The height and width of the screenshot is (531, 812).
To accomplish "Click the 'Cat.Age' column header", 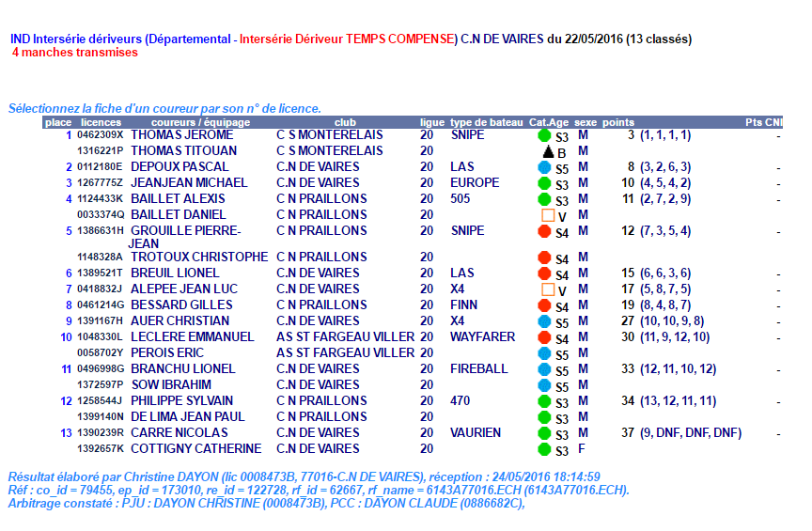I will click(x=549, y=122).
